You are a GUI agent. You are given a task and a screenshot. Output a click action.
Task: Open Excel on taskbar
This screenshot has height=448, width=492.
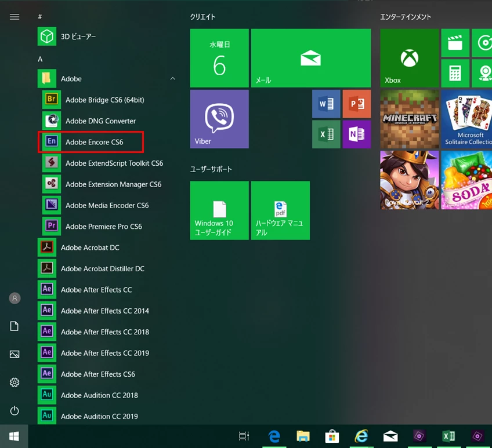448,436
